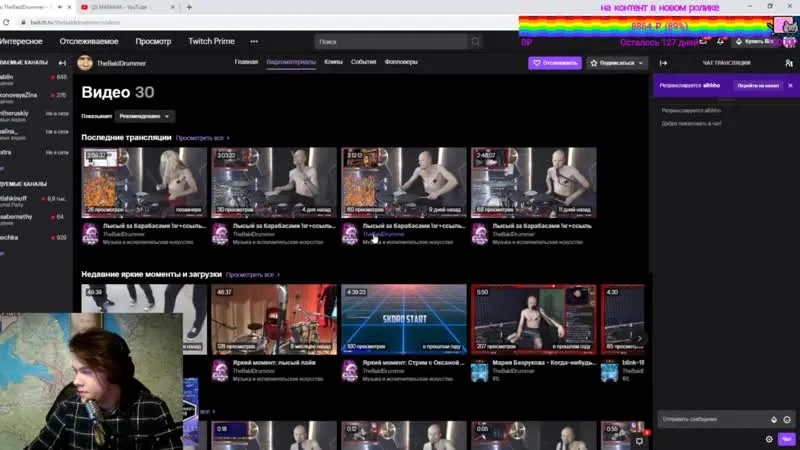Open chat settings gear icon
Screen dimensions: 800x450
coord(769,439)
